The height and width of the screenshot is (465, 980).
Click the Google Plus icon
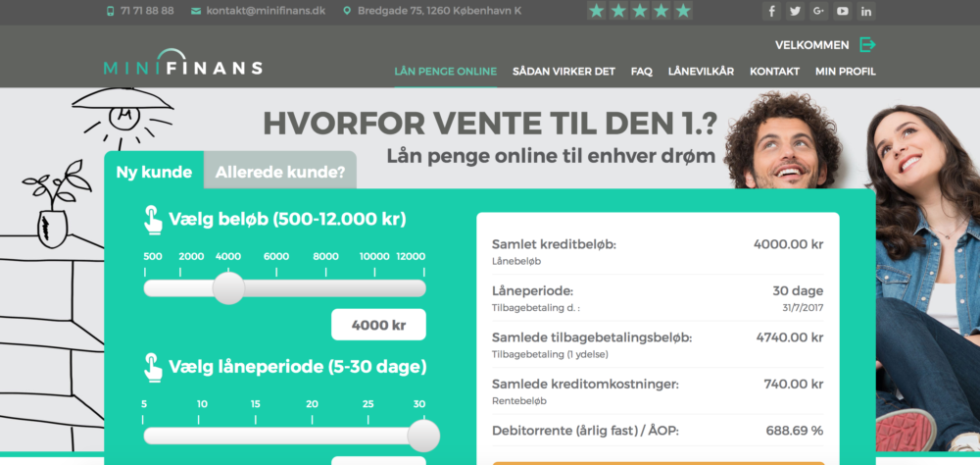[818, 11]
